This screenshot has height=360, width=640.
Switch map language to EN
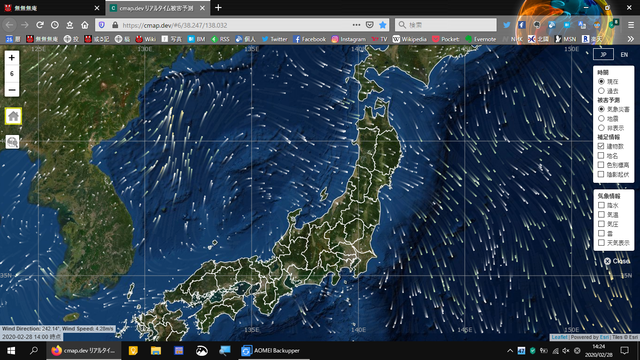click(624, 54)
